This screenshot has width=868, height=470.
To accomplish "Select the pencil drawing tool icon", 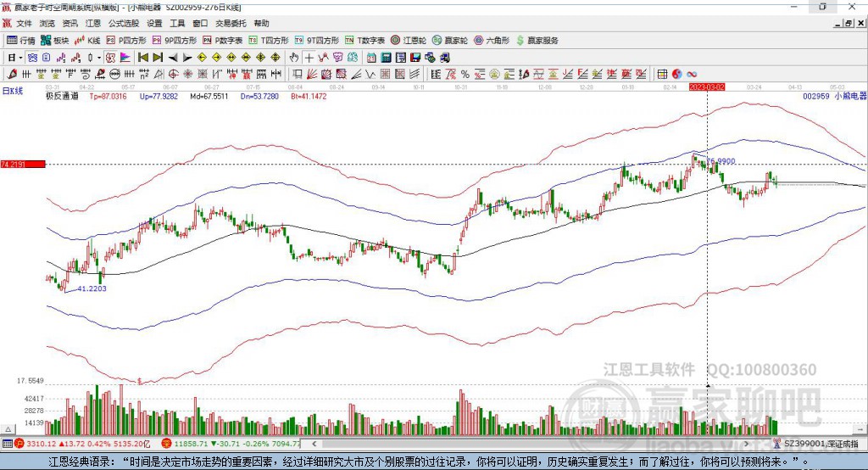I will (x=12, y=74).
